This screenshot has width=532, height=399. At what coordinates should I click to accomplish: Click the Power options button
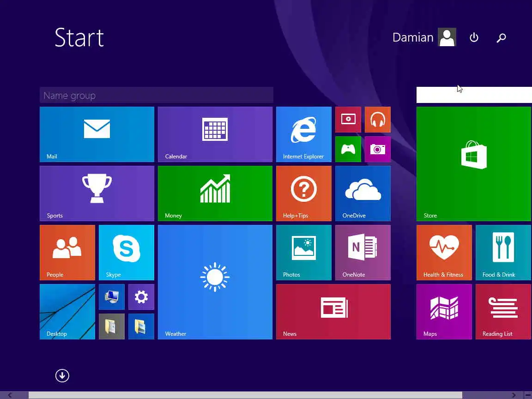point(474,37)
